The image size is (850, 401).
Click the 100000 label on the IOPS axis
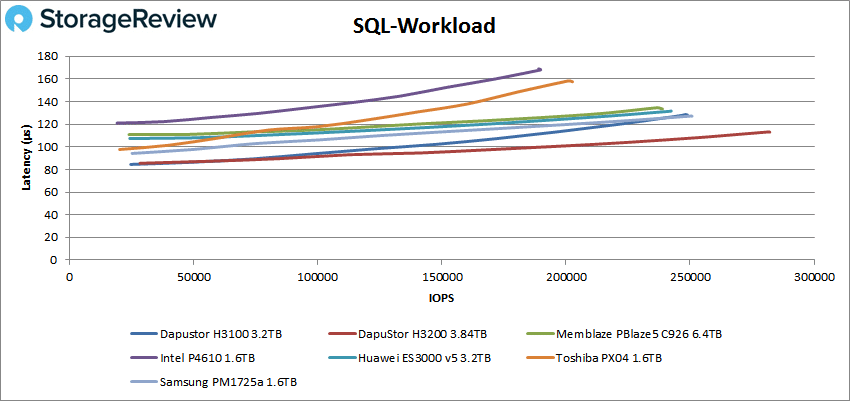[x=317, y=276]
